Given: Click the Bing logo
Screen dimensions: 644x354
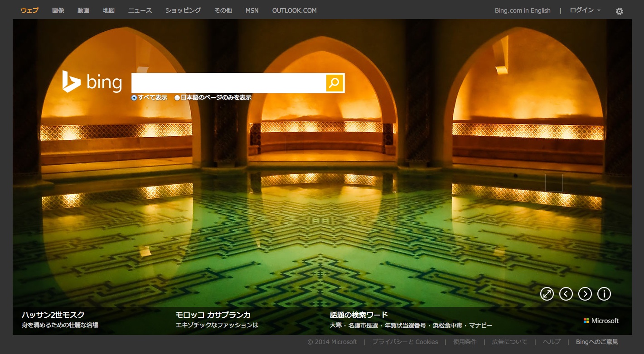Looking at the screenshot, I should pyautogui.click(x=92, y=82).
